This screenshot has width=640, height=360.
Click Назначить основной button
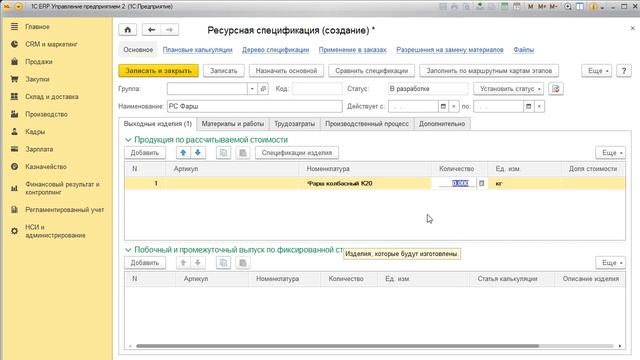click(286, 71)
